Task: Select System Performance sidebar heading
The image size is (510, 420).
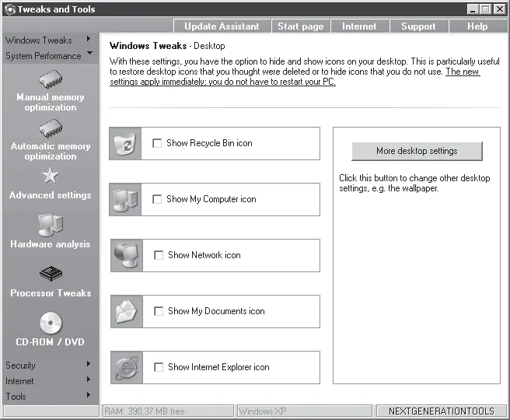Action: 44,56
